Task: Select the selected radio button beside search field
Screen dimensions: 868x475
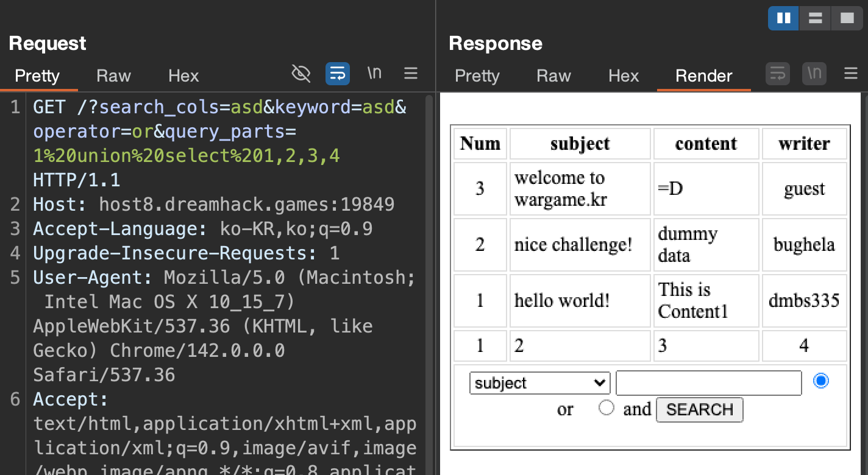Action: click(x=821, y=381)
